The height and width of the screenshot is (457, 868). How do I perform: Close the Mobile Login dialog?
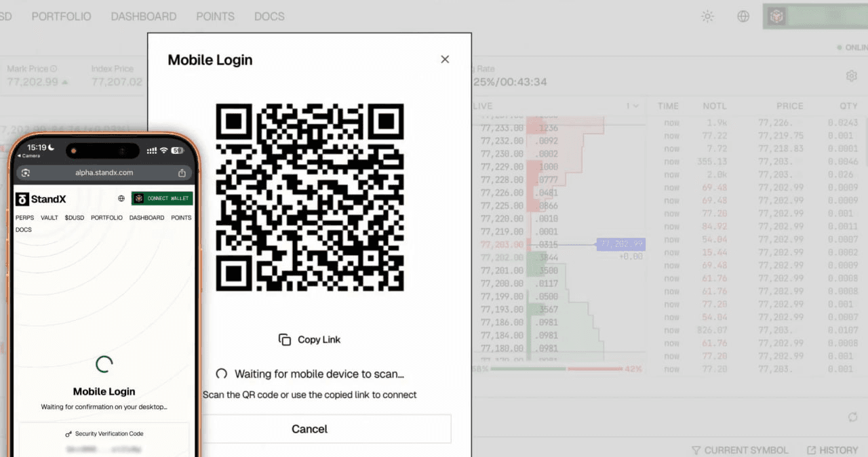click(445, 60)
